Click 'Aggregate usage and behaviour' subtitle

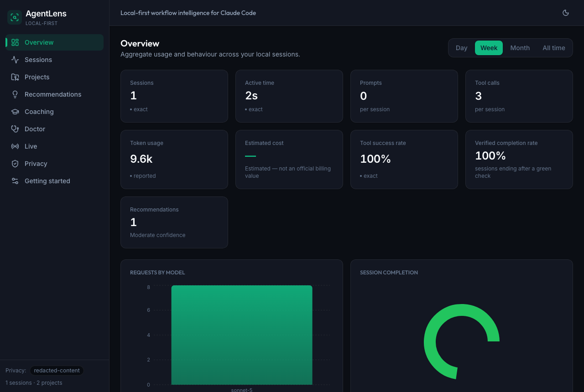(x=210, y=54)
